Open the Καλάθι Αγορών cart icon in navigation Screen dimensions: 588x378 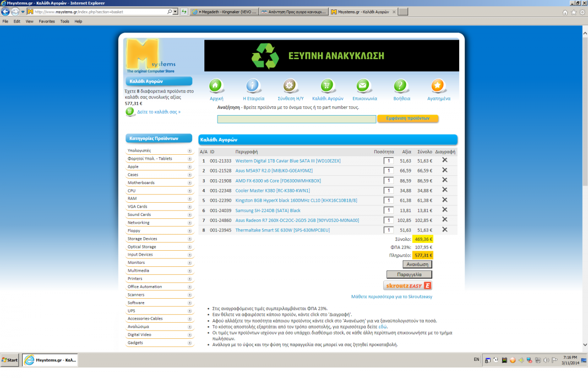327,86
